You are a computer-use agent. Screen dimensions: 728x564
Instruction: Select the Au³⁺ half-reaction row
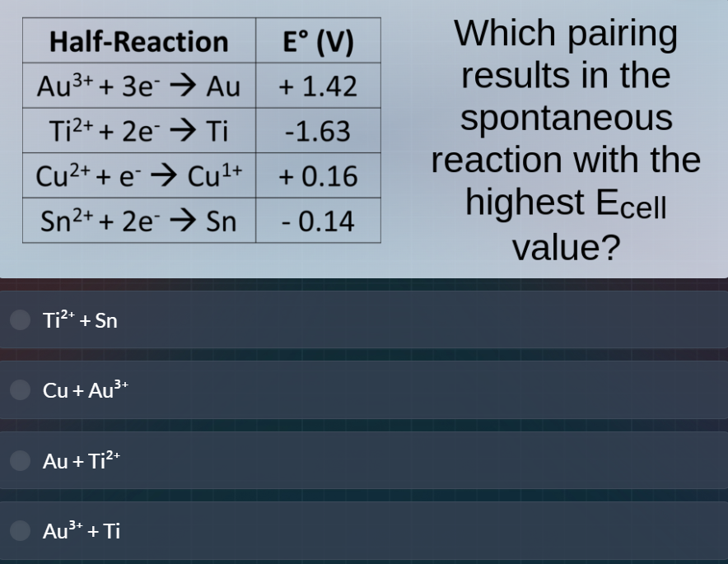pyautogui.click(x=138, y=85)
